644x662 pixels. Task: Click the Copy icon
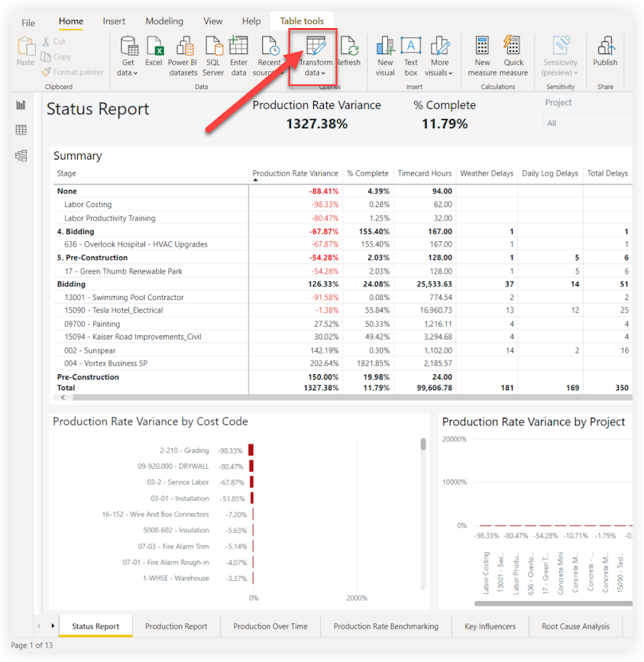[46, 57]
